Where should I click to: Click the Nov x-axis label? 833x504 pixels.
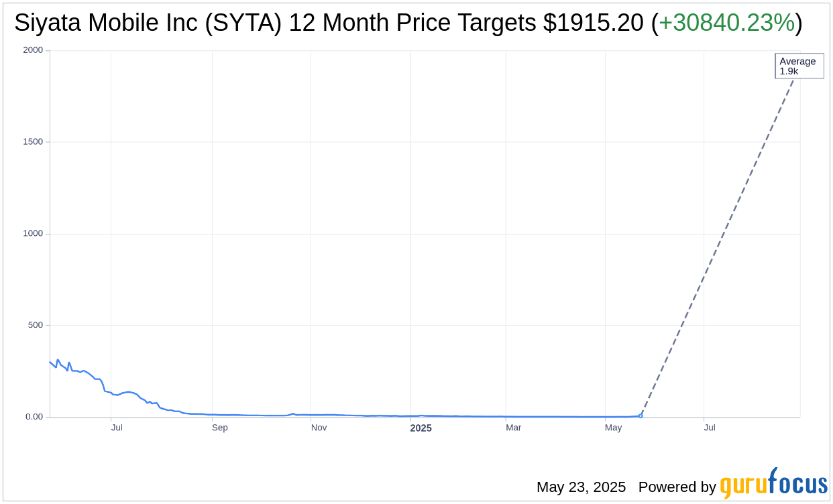[319, 428]
